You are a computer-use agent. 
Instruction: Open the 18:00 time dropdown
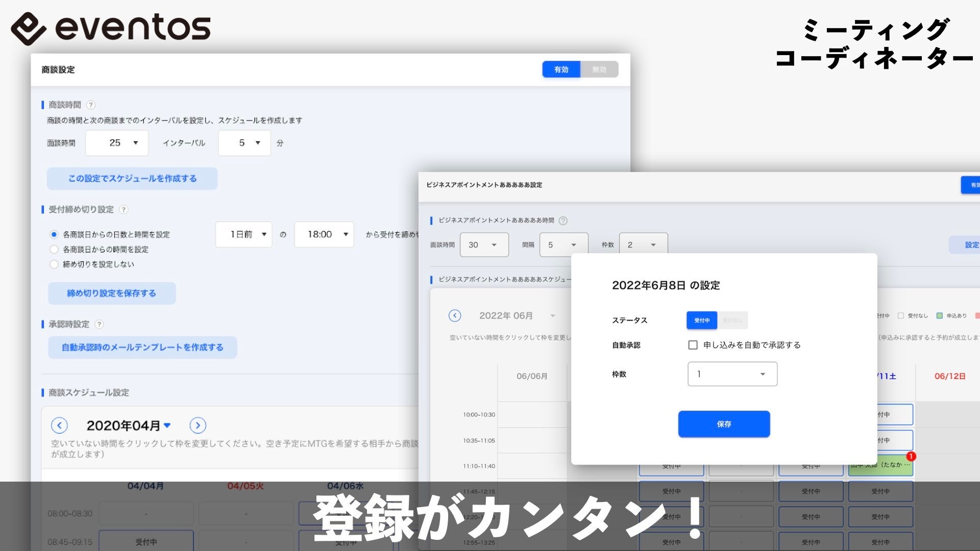coord(324,235)
